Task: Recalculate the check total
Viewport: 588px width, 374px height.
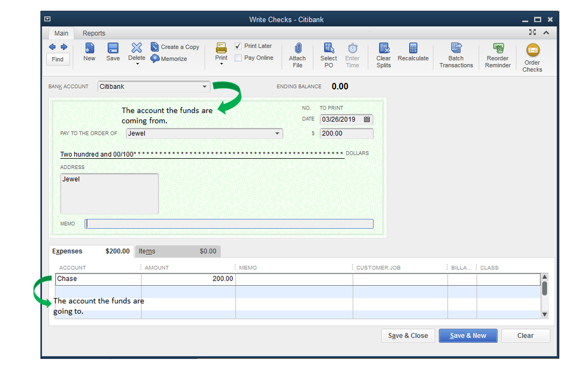Action: coord(413,52)
